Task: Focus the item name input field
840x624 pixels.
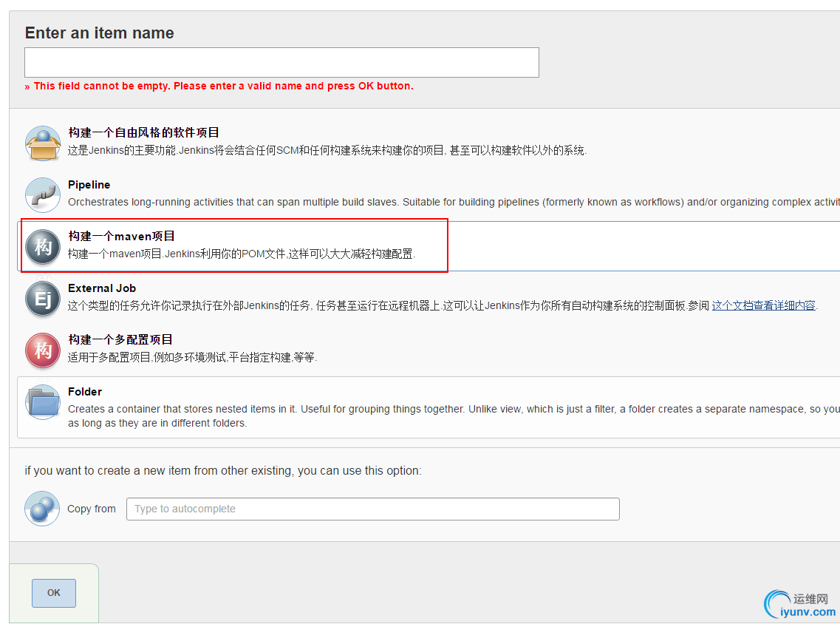Action: tap(281, 62)
